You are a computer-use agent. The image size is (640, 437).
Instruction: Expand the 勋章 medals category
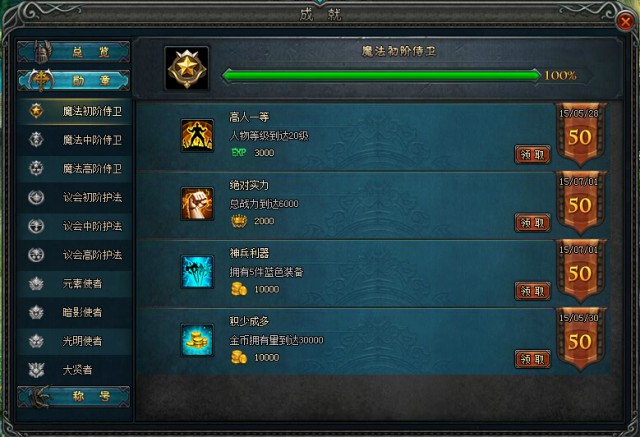coord(74,80)
